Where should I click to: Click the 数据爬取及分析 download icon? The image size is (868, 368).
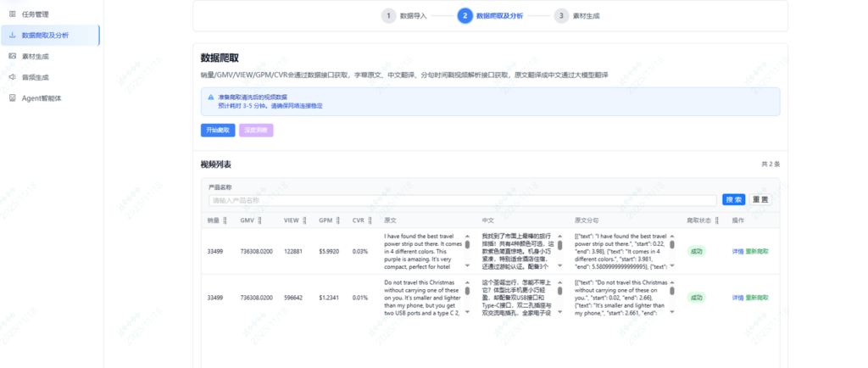click(x=12, y=35)
